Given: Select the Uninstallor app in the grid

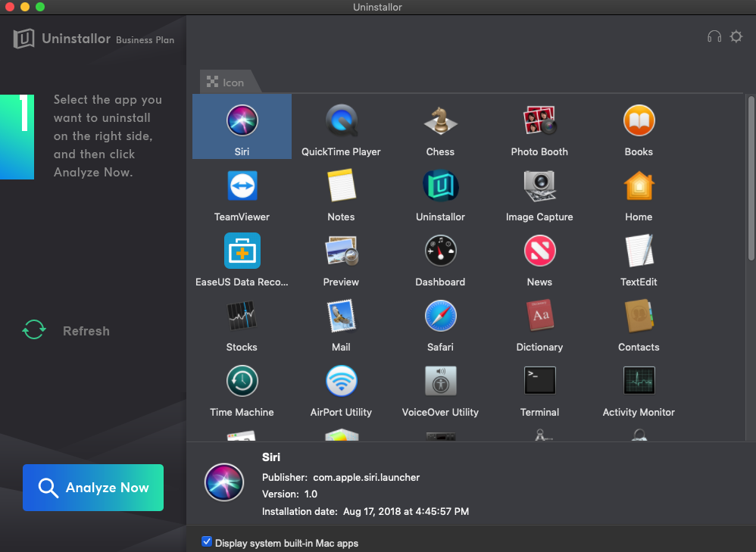Looking at the screenshot, I should 440,186.
